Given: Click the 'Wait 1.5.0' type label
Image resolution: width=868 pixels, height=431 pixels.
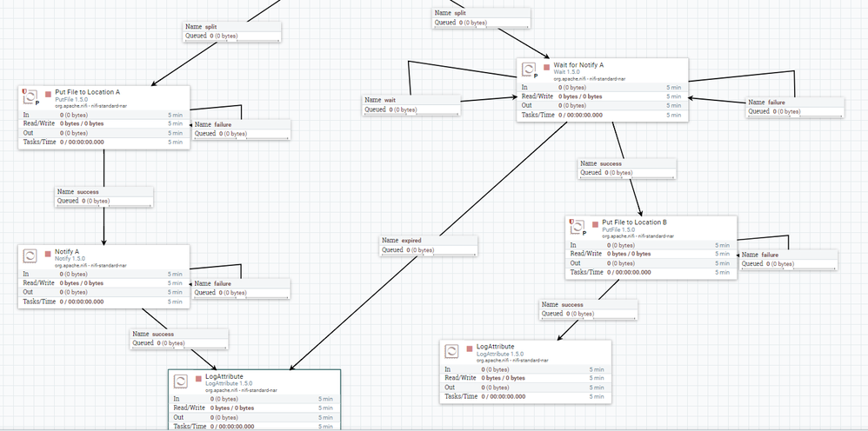Looking at the screenshot, I should pyautogui.click(x=566, y=72).
